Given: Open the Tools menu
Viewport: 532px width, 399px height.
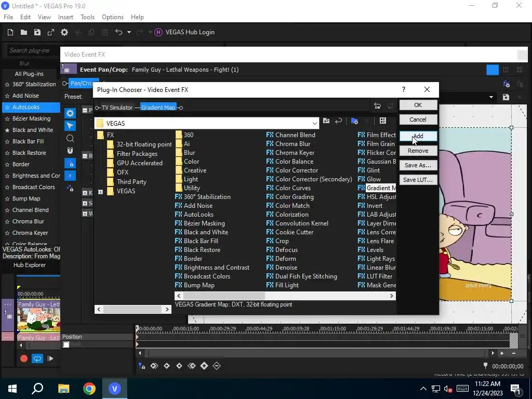Looking at the screenshot, I should click(x=87, y=17).
